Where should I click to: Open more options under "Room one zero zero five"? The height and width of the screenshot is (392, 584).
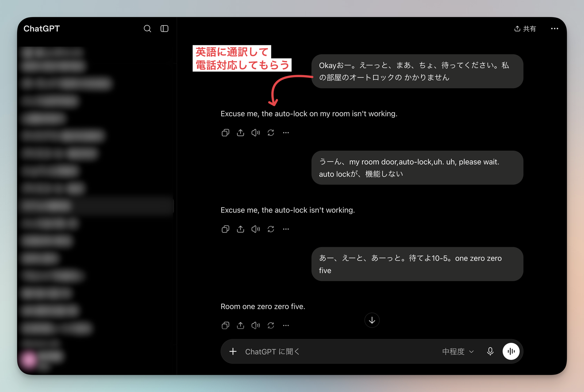pos(286,325)
